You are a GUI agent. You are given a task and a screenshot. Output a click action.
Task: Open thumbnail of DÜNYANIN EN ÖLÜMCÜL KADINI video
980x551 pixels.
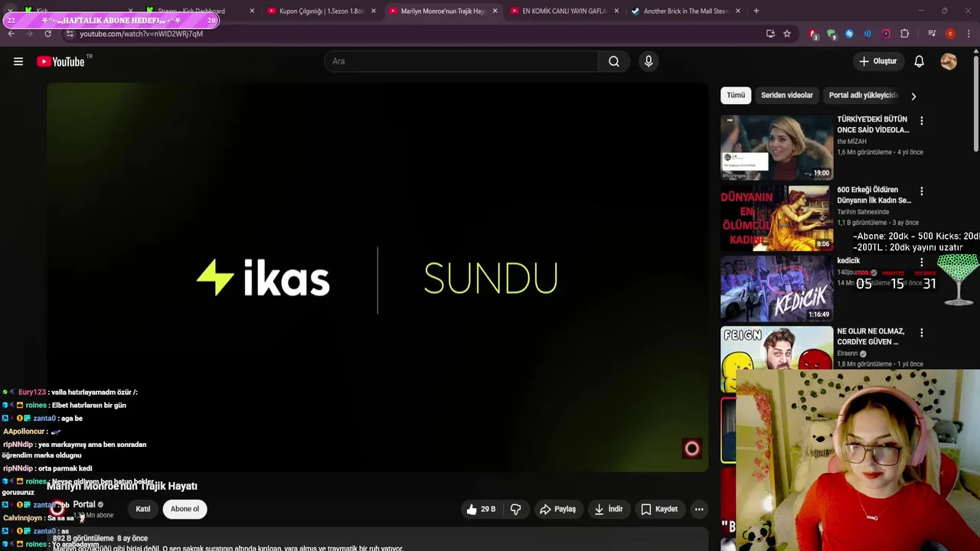coord(776,218)
